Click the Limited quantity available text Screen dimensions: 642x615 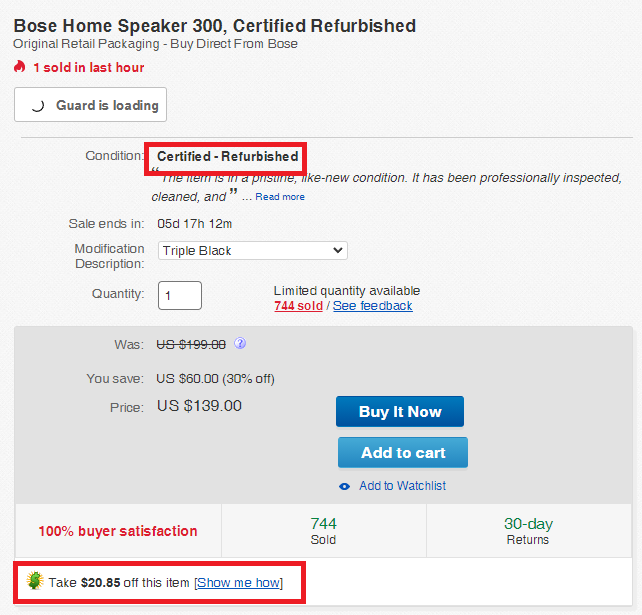[x=347, y=291]
